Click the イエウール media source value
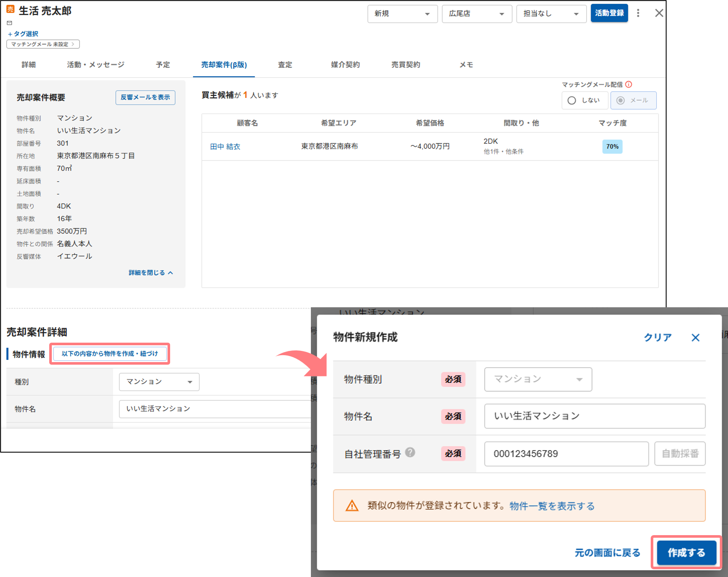728x577 pixels. [74, 256]
